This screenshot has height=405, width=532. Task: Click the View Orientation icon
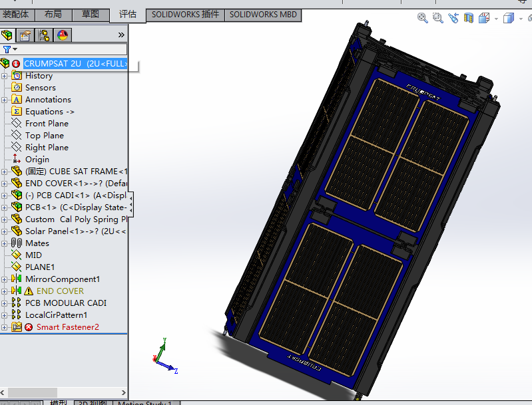point(484,18)
